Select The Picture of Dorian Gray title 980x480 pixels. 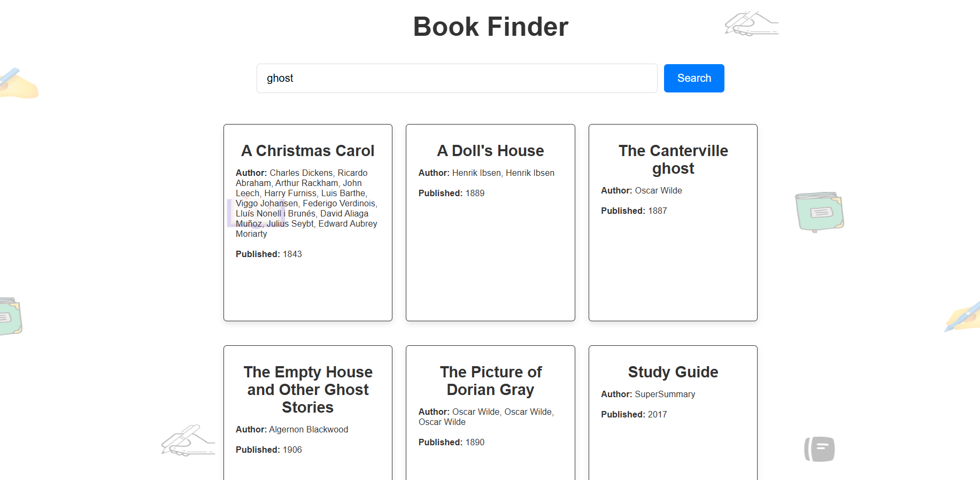490,381
